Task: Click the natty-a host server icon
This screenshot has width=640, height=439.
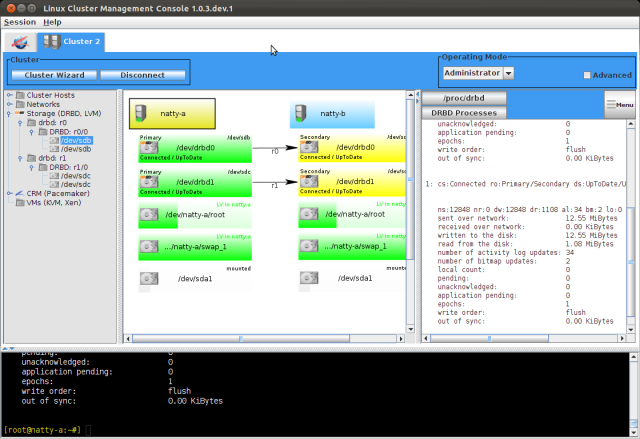Action: 147,114
